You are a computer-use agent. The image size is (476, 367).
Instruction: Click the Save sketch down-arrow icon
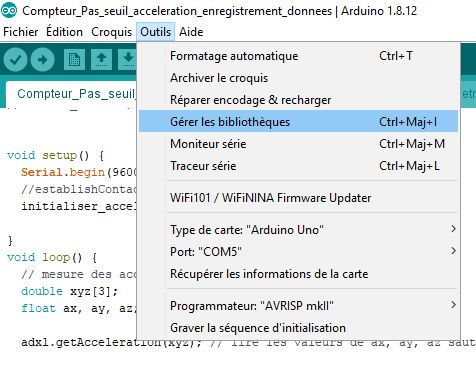click(x=128, y=60)
